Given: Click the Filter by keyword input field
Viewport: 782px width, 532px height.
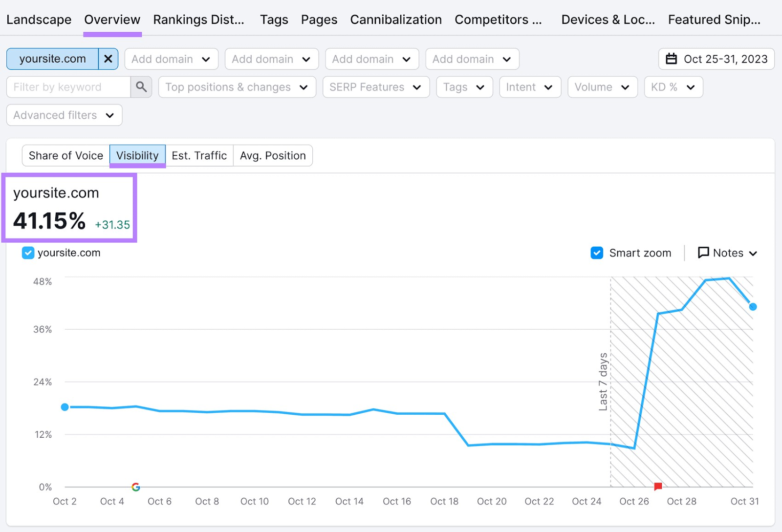Looking at the screenshot, I should point(68,87).
